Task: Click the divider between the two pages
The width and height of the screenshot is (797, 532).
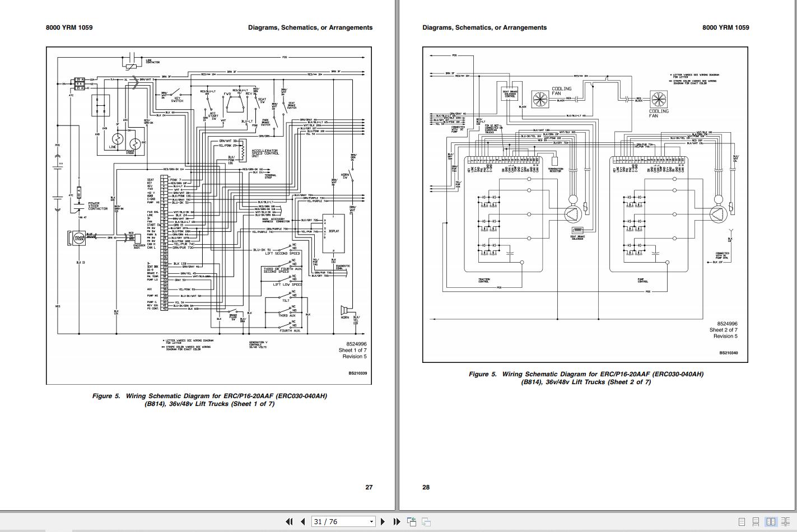Action: click(x=397, y=255)
